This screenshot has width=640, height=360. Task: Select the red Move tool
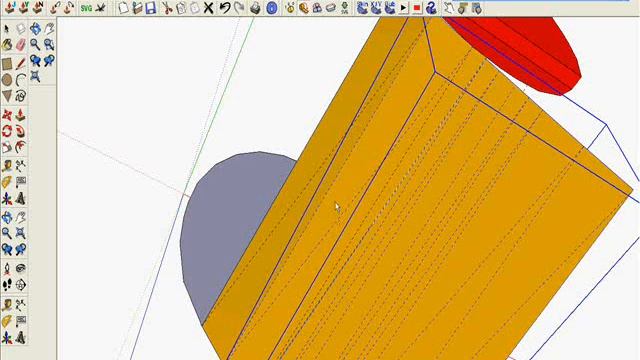click(x=7, y=115)
